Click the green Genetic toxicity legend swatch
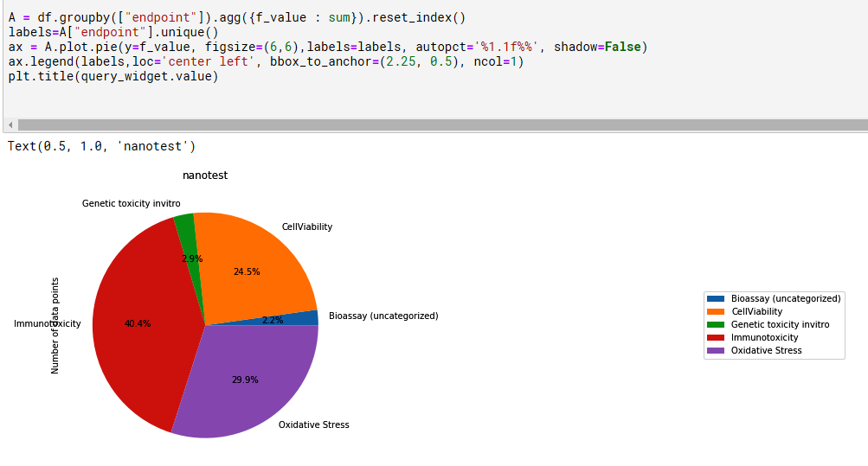The width and height of the screenshot is (868, 466). pos(717,324)
